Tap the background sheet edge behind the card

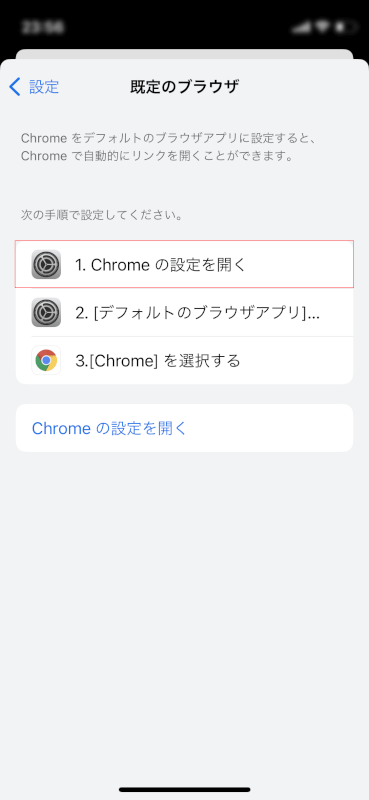tap(184, 54)
